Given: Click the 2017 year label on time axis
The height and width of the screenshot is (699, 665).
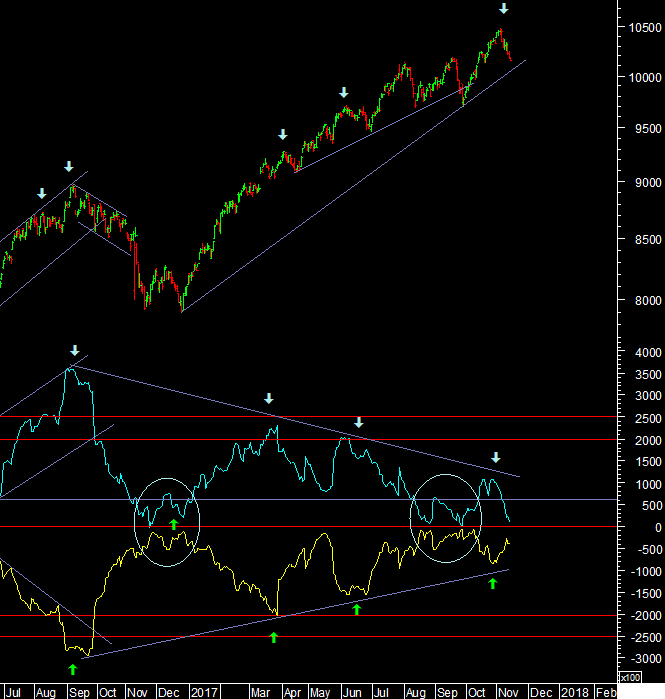Looking at the screenshot, I should point(204,692).
